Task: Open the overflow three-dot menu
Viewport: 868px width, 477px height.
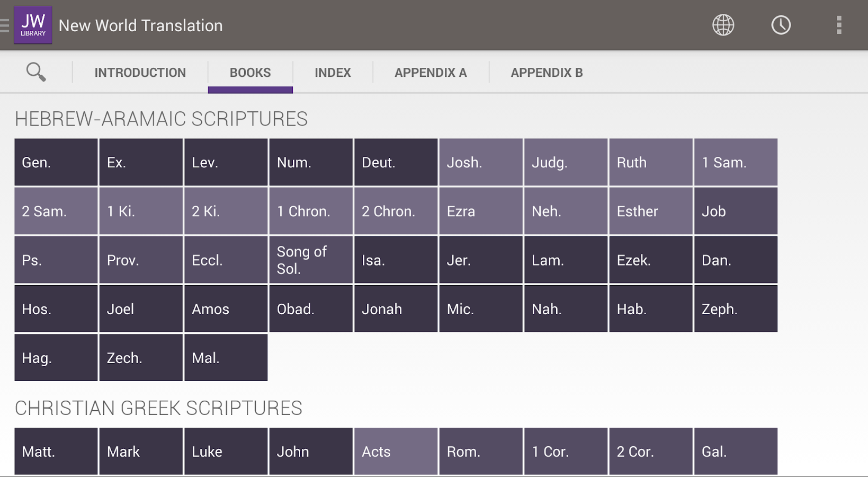Action: 838,25
